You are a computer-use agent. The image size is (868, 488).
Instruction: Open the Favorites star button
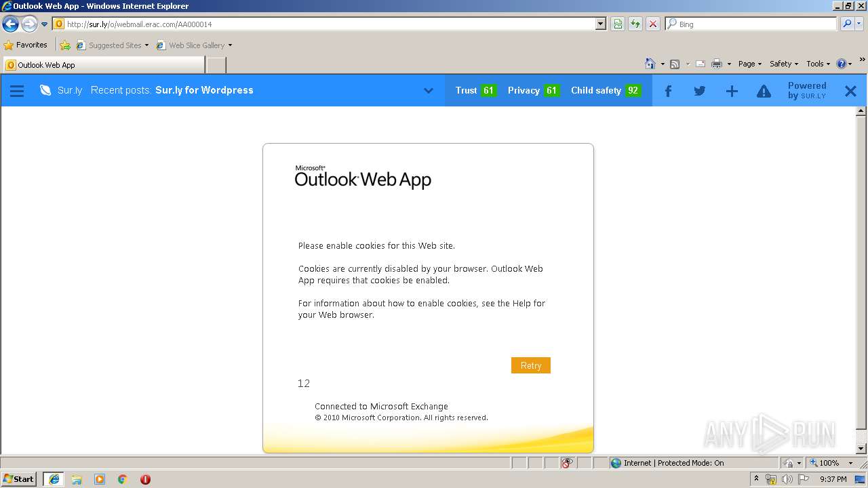(x=26, y=45)
